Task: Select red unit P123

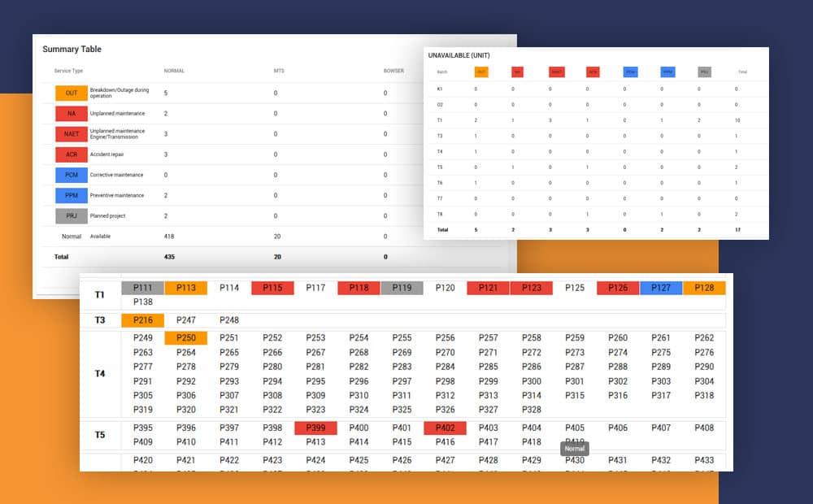Action: point(532,288)
